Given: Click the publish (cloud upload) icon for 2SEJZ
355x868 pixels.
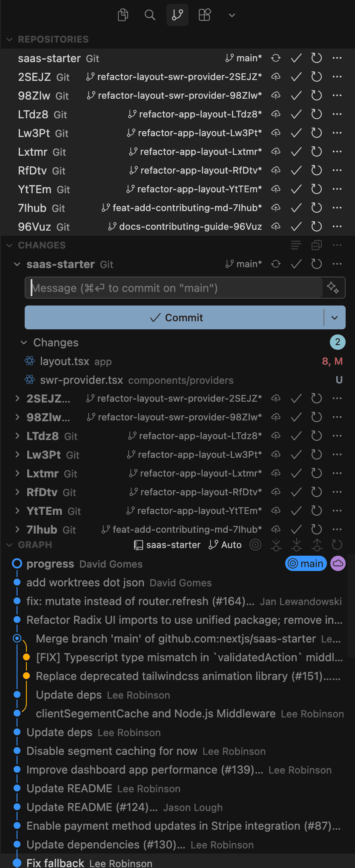Looking at the screenshot, I should coord(275,77).
